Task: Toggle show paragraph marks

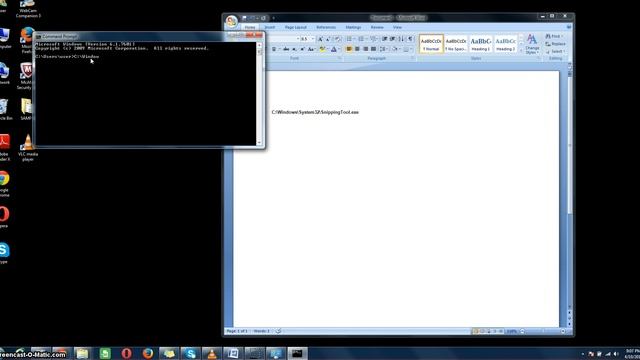Action: 410,39
